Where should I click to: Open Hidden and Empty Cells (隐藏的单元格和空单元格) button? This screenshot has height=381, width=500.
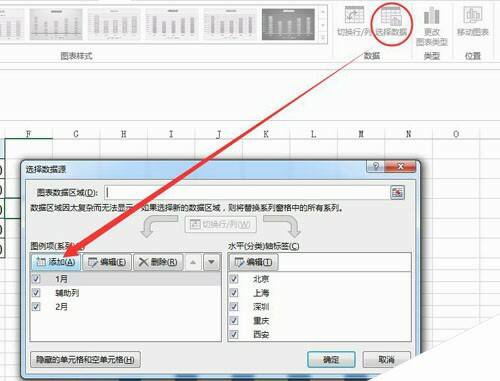tap(85, 360)
